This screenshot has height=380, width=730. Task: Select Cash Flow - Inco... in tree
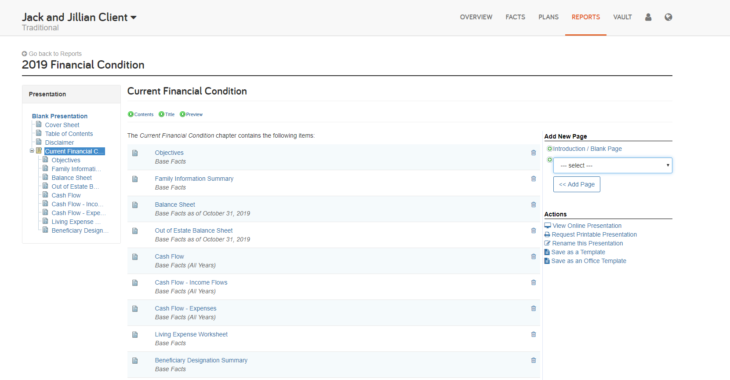(77, 204)
